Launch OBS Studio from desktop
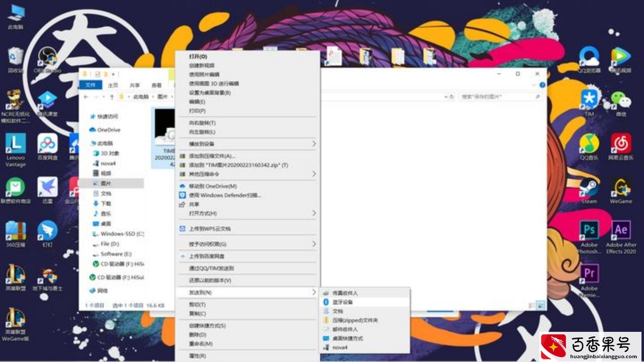This screenshot has height=362, width=644. click(x=47, y=60)
